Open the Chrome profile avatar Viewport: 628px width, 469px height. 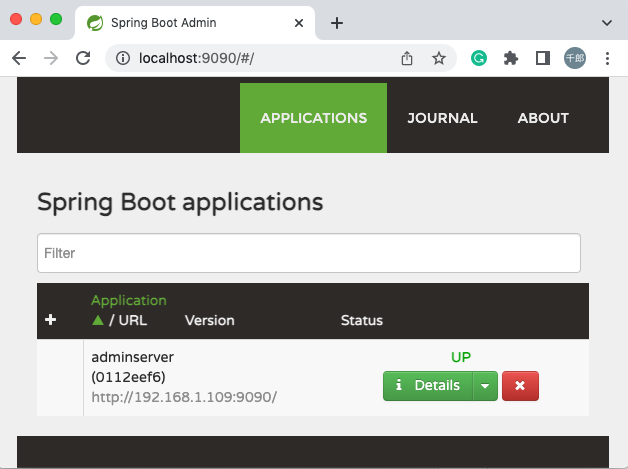[575, 58]
